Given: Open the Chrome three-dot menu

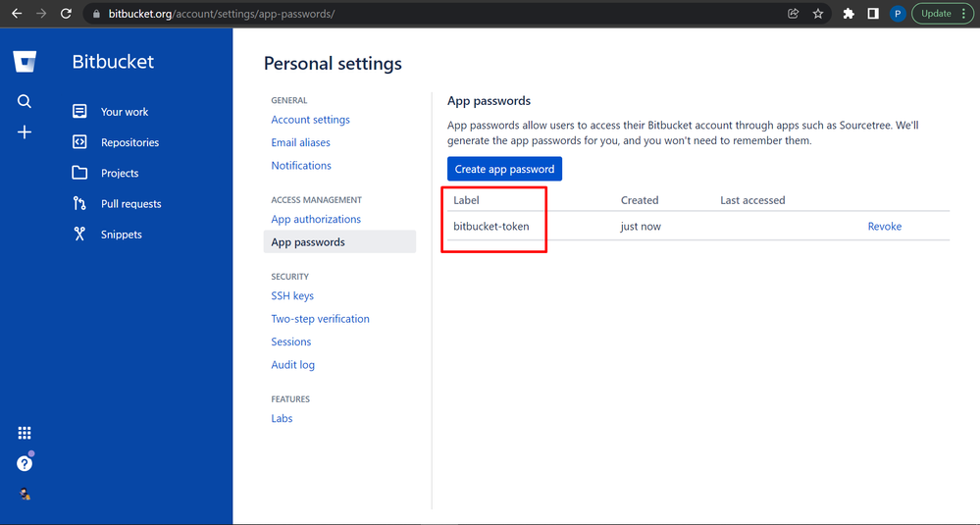Looking at the screenshot, I should (x=964, y=14).
